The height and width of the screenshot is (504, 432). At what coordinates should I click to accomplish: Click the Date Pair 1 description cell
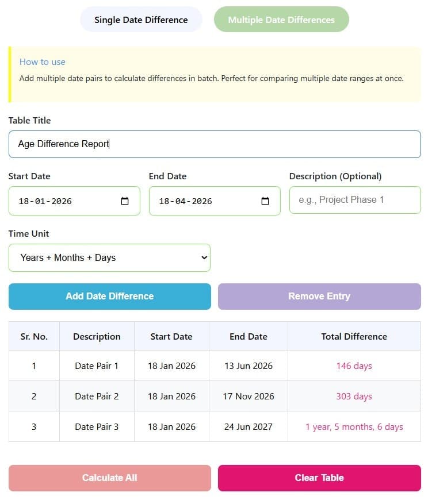96,366
